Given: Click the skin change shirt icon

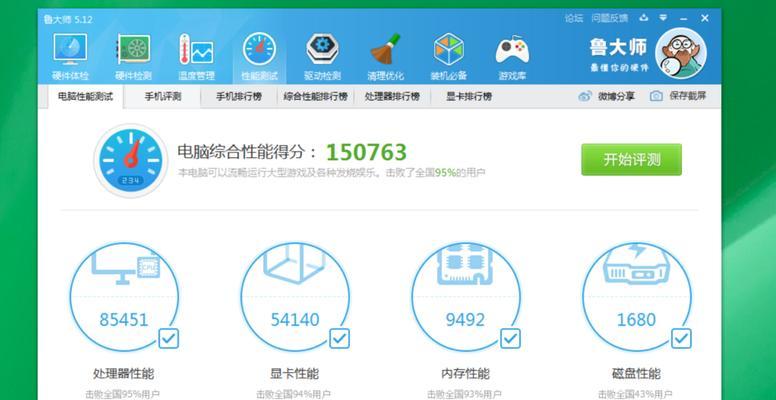Looking at the screenshot, I should point(643,18).
